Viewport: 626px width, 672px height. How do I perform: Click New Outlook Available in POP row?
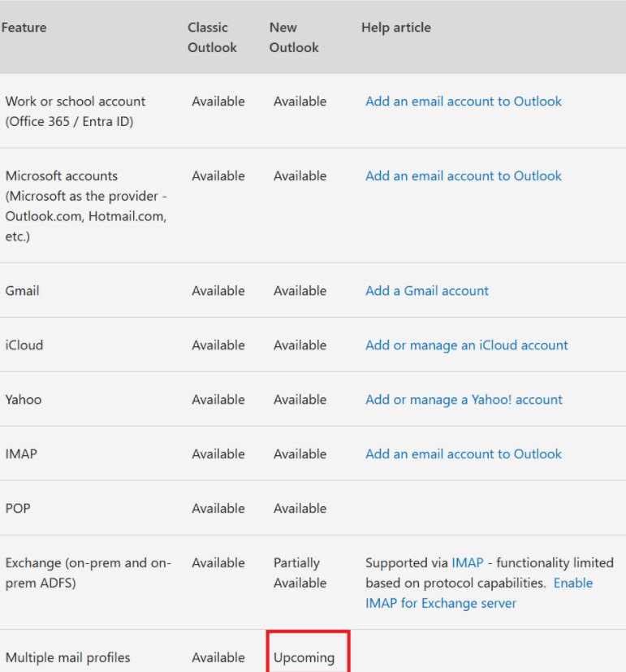point(300,509)
